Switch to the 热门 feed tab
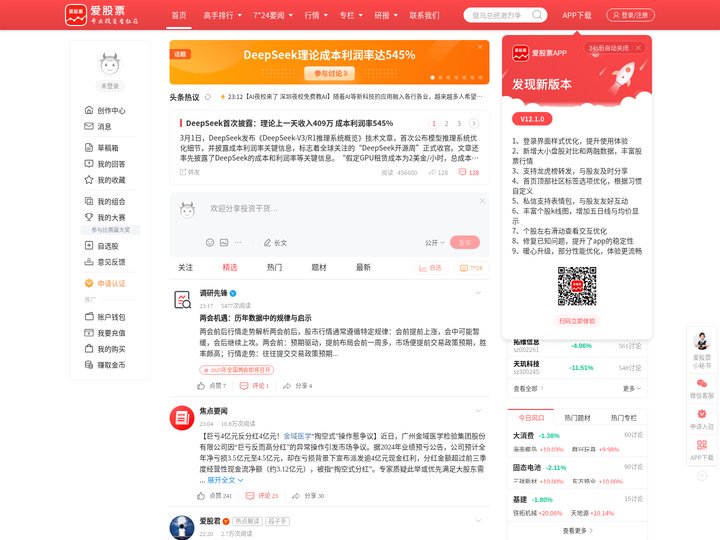 pyautogui.click(x=274, y=267)
